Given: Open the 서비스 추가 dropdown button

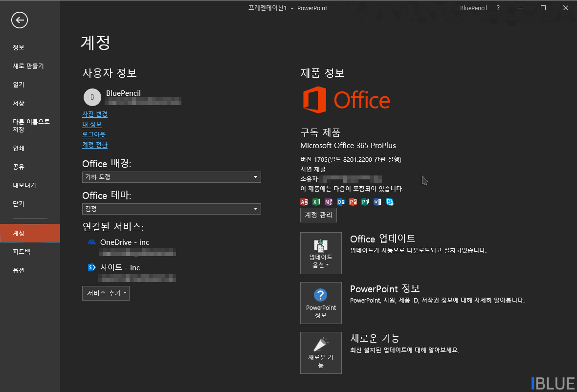Looking at the screenshot, I should 106,293.
